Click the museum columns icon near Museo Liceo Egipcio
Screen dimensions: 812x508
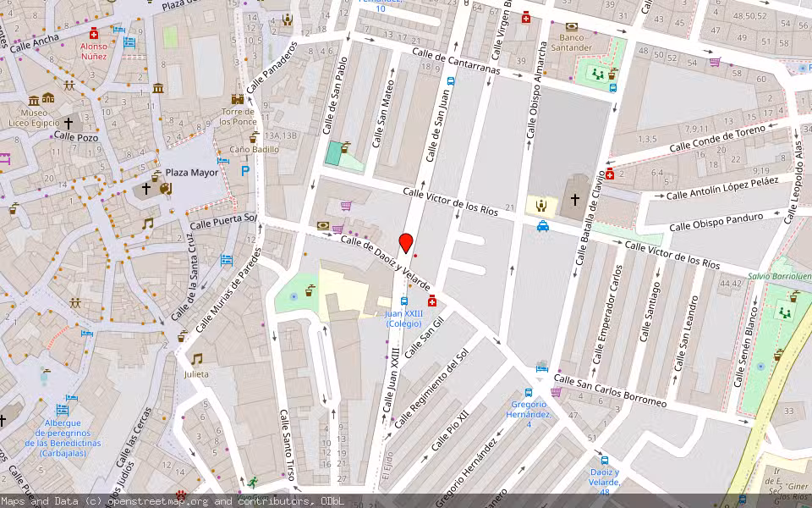tap(33, 101)
